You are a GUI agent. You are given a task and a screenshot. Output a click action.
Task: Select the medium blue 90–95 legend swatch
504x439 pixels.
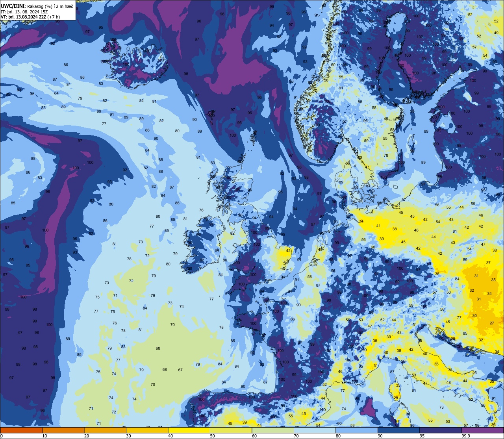[x=398, y=430]
